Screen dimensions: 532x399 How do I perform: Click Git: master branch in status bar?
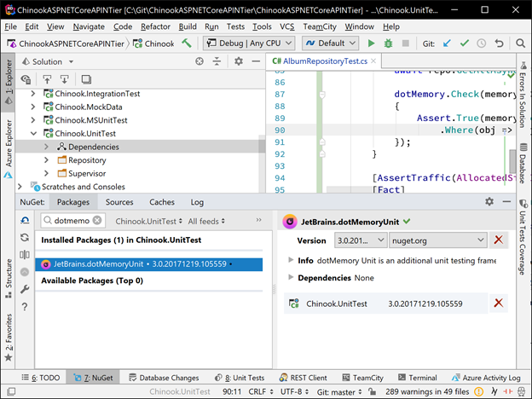(x=339, y=392)
